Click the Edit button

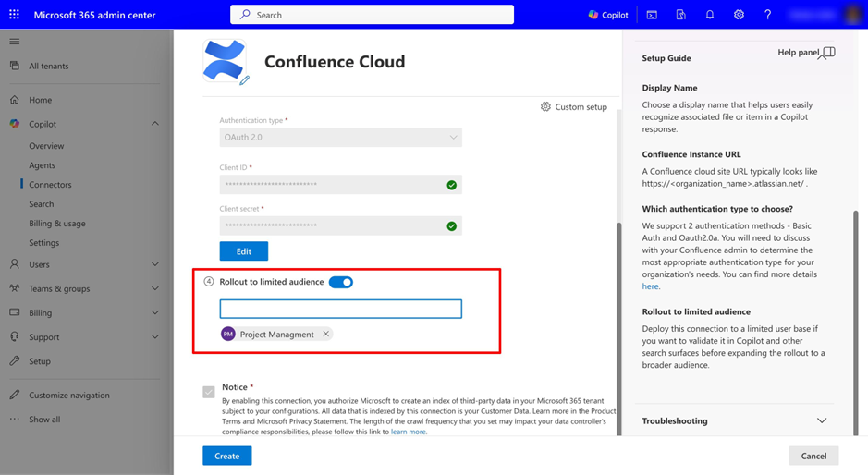coord(243,250)
